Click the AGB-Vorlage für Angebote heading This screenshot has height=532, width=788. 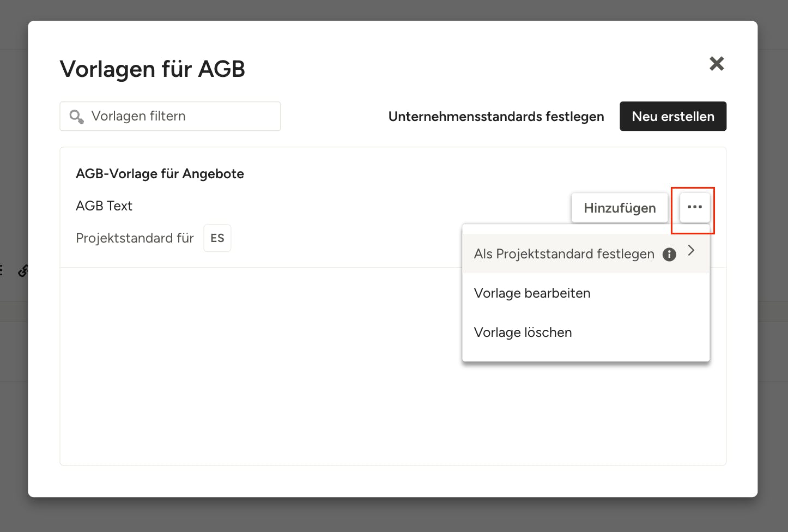click(160, 173)
